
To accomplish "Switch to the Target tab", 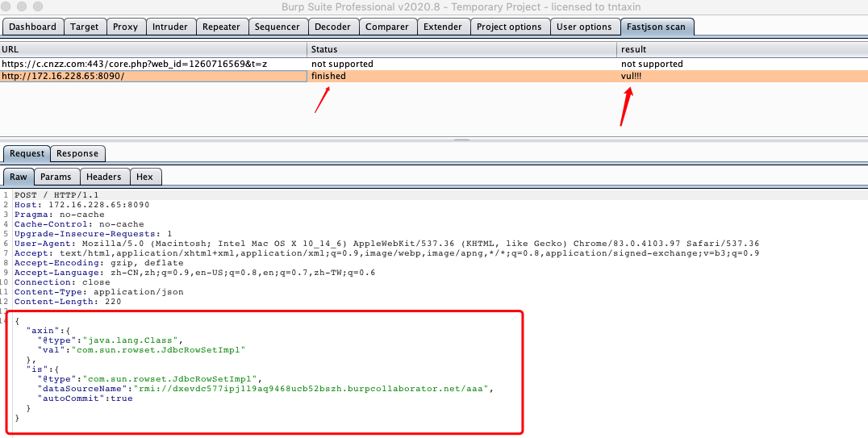I will click(84, 27).
